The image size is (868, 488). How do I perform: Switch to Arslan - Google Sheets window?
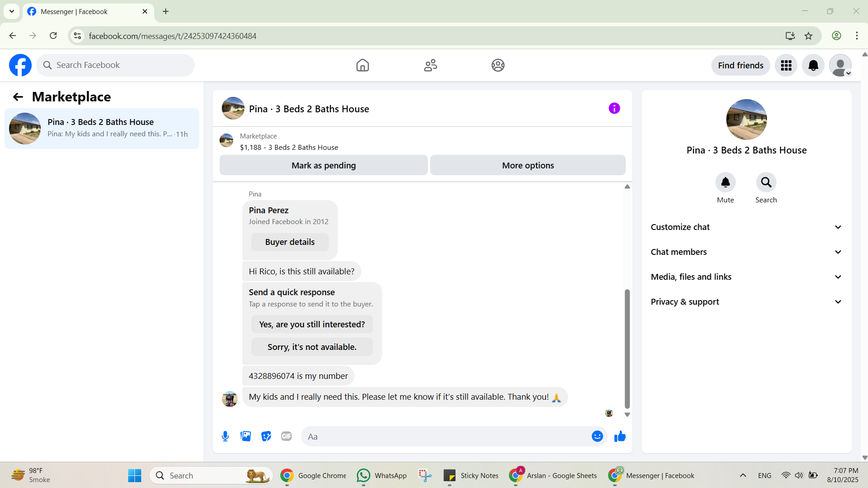[x=553, y=476]
